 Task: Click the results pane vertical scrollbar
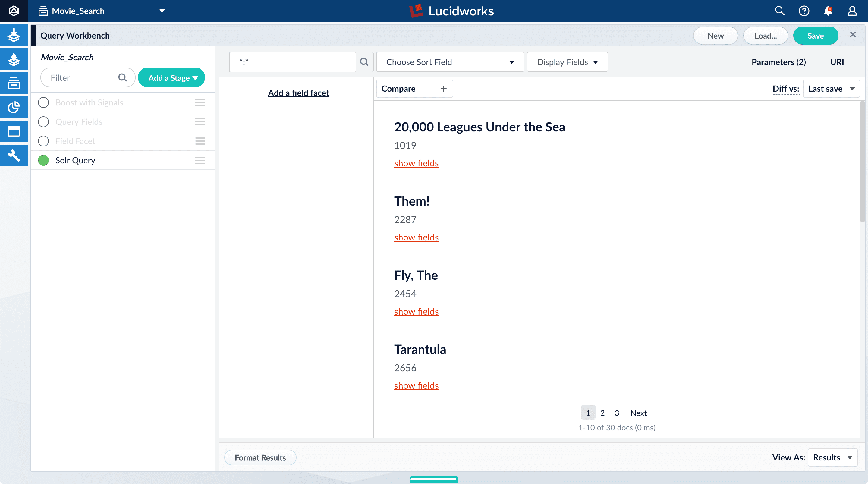862,162
